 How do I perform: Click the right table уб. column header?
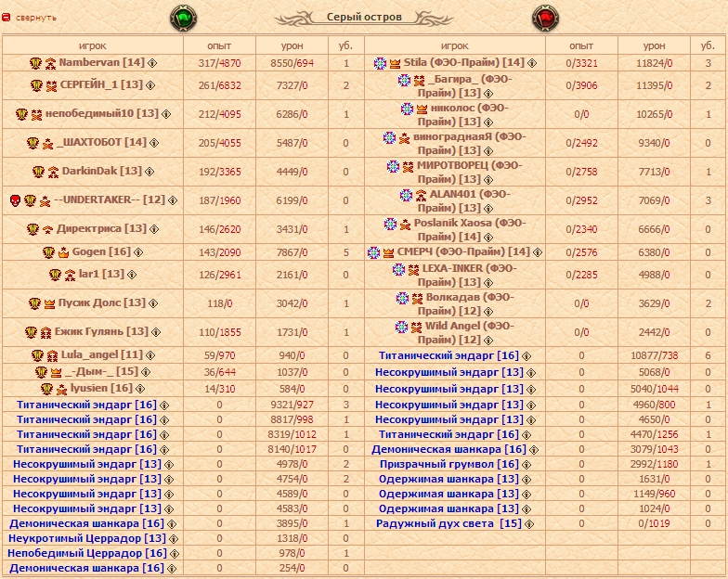point(708,45)
